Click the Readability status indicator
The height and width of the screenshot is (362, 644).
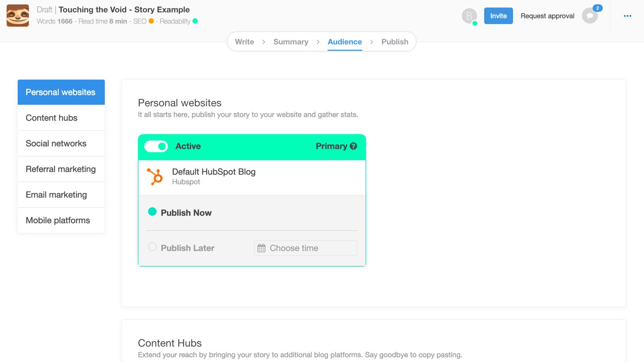(196, 21)
